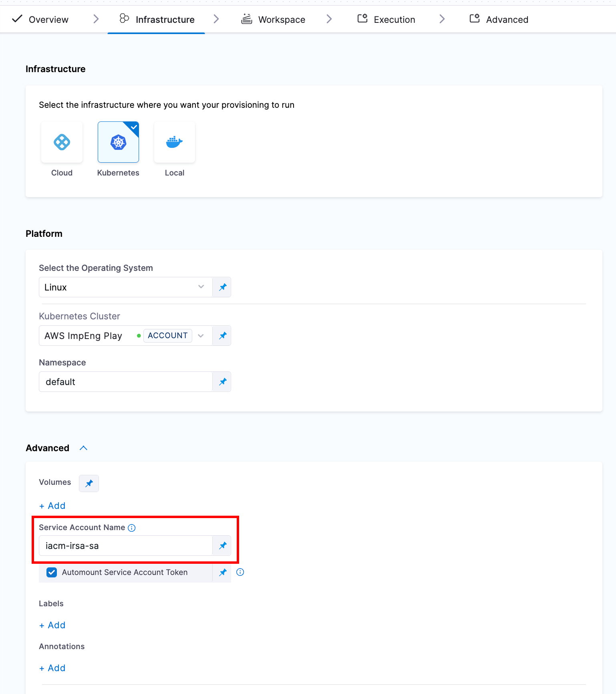Select the Cloud infrastructure icon
Viewport: 616px width, 694px height.
(x=62, y=142)
